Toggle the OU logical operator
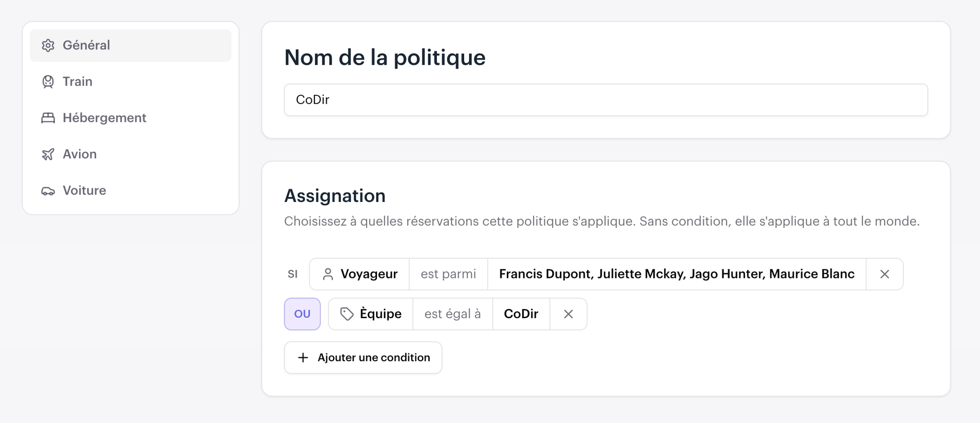 point(302,314)
